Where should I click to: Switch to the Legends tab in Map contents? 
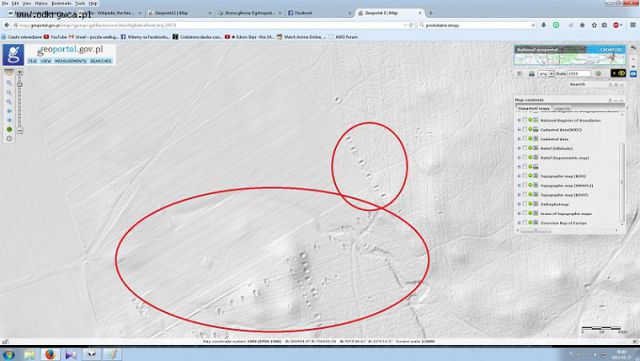(562, 109)
